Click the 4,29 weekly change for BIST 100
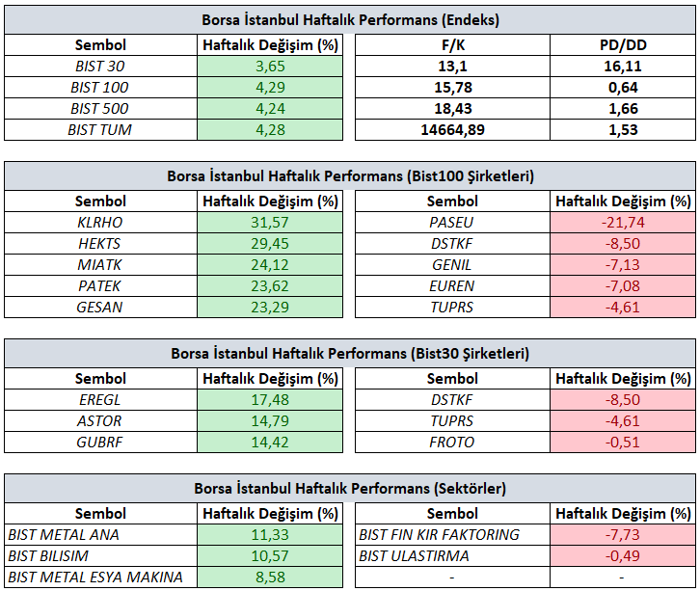The image size is (700, 591). [x=270, y=87]
